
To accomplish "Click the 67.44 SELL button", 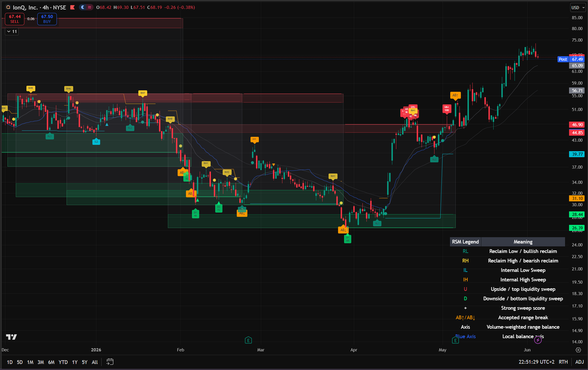I will click(x=15, y=19).
